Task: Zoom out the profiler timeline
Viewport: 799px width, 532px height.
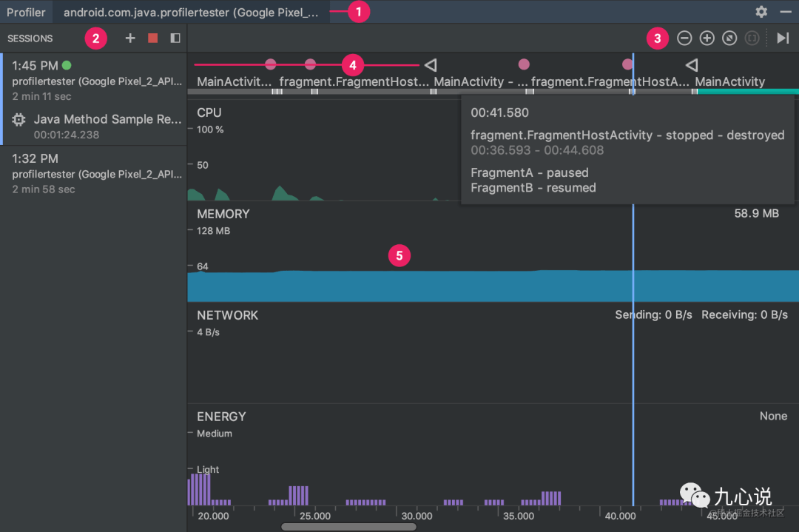Action: [x=684, y=38]
